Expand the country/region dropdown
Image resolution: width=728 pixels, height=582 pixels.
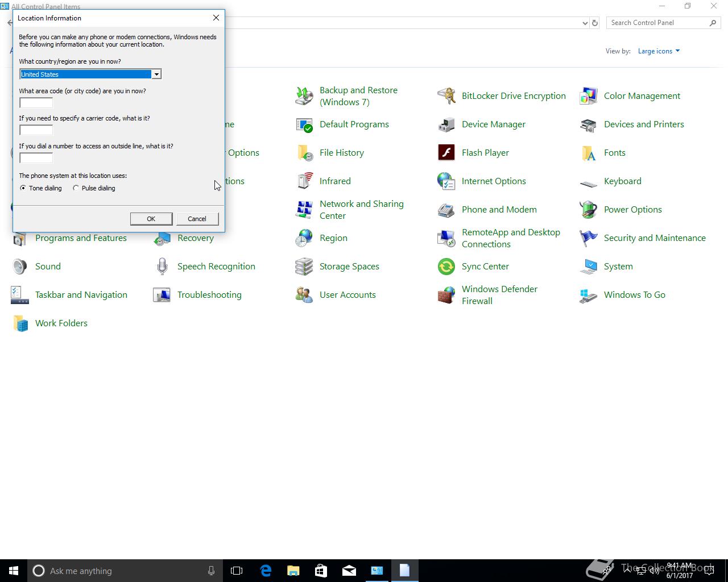tap(156, 74)
